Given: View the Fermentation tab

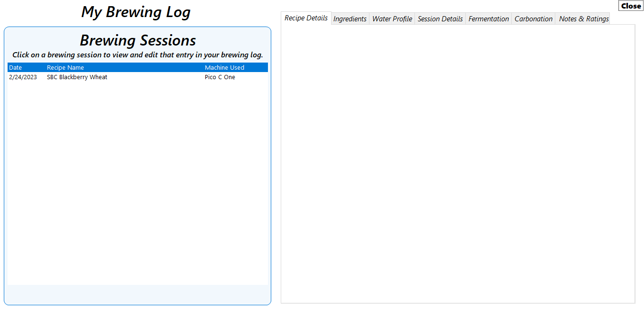Looking at the screenshot, I should [x=488, y=18].
